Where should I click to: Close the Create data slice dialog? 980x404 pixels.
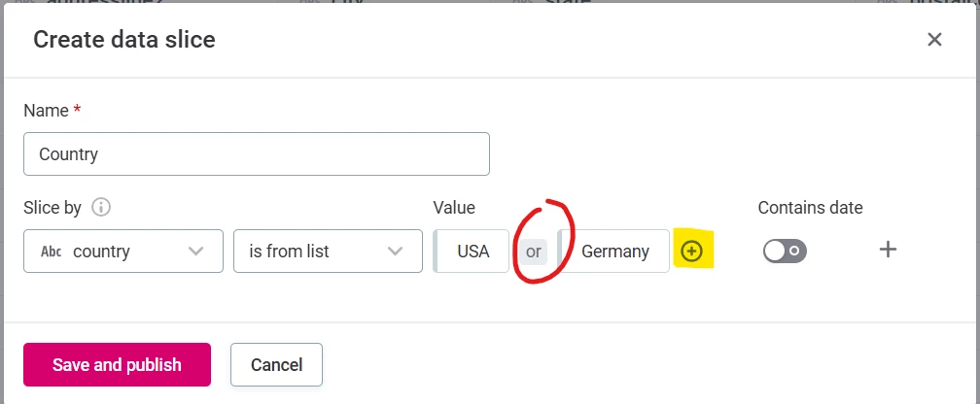[934, 40]
